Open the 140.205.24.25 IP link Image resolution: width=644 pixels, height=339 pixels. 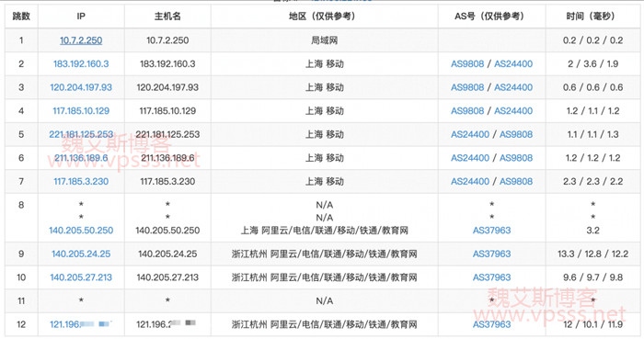[81, 254]
